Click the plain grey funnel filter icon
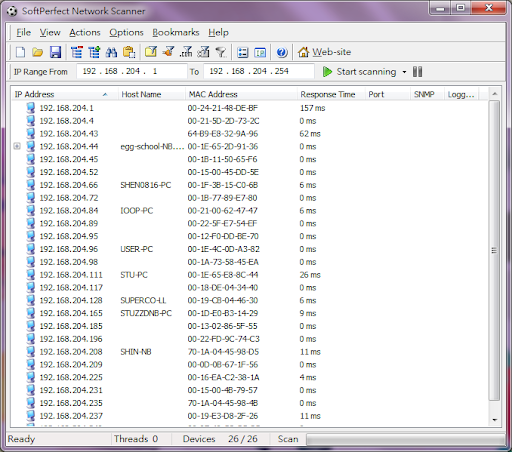This screenshot has height=452, width=512. pyautogui.click(x=221, y=52)
